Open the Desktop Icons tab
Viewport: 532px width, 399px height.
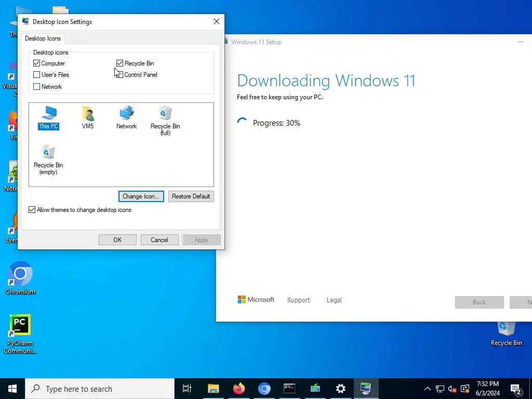(x=43, y=38)
